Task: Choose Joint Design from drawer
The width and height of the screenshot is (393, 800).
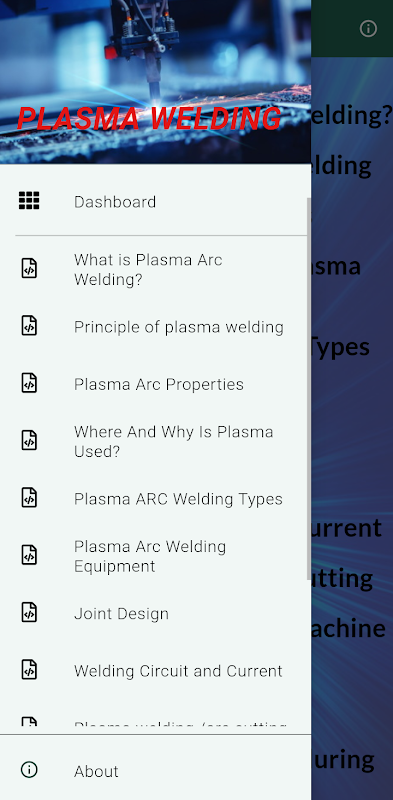Action: (x=155, y=613)
